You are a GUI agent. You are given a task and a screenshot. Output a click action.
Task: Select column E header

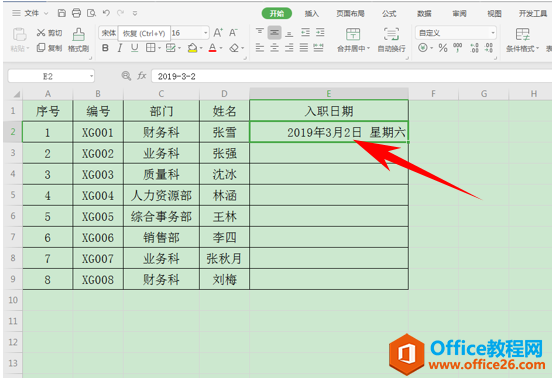tap(329, 94)
